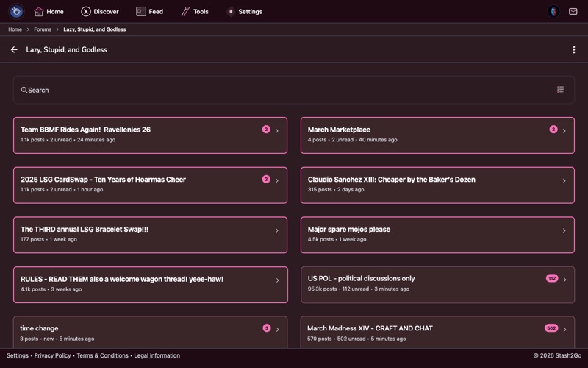Click the Home house icon
The image size is (588, 368).
(x=39, y=12)
